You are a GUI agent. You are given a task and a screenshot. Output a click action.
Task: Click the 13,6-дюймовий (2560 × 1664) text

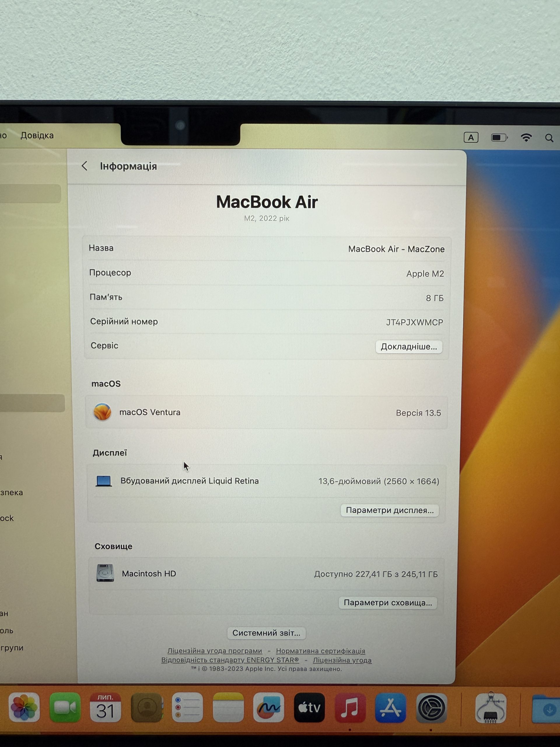pyautogui.click(x=379, y=481)
